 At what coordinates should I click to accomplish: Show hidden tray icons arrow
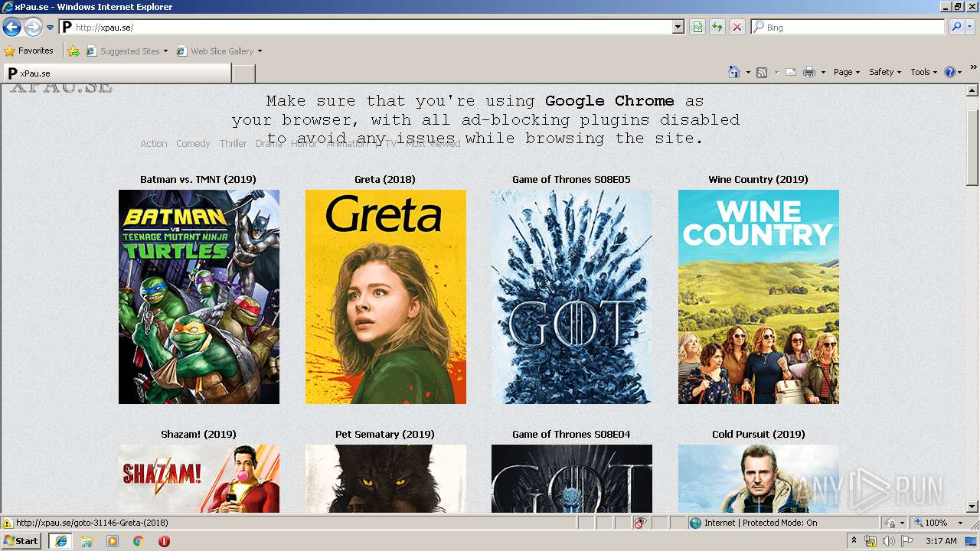point(854,540)
